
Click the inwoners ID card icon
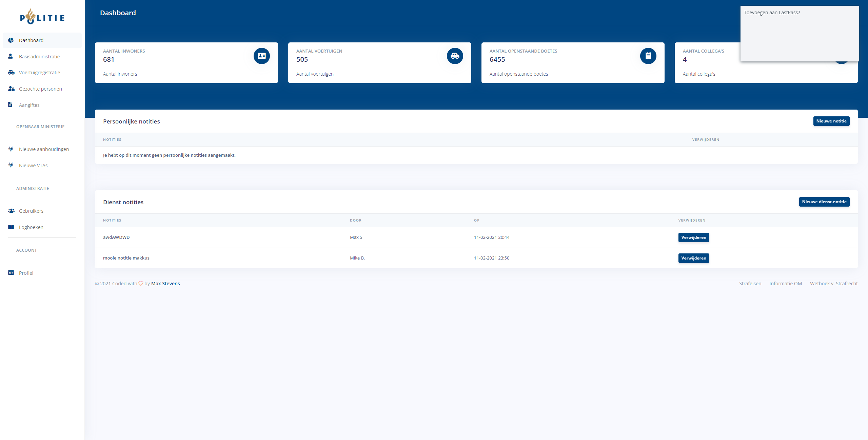[261, 56]
